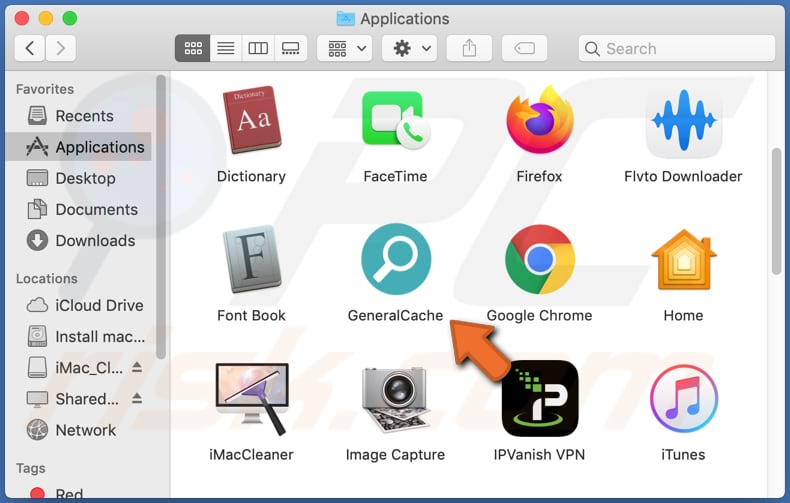
Task: Open the group-by arrangement dropdown
Action: 345,48
